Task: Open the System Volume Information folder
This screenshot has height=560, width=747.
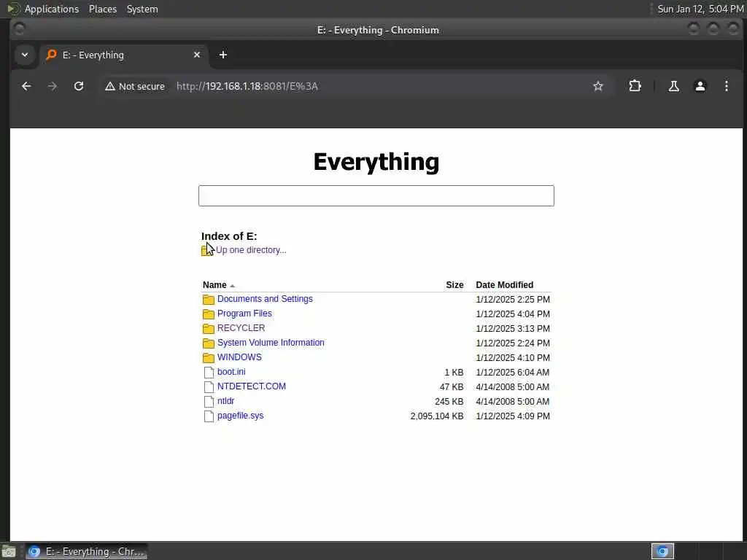Action: [271, 343]
